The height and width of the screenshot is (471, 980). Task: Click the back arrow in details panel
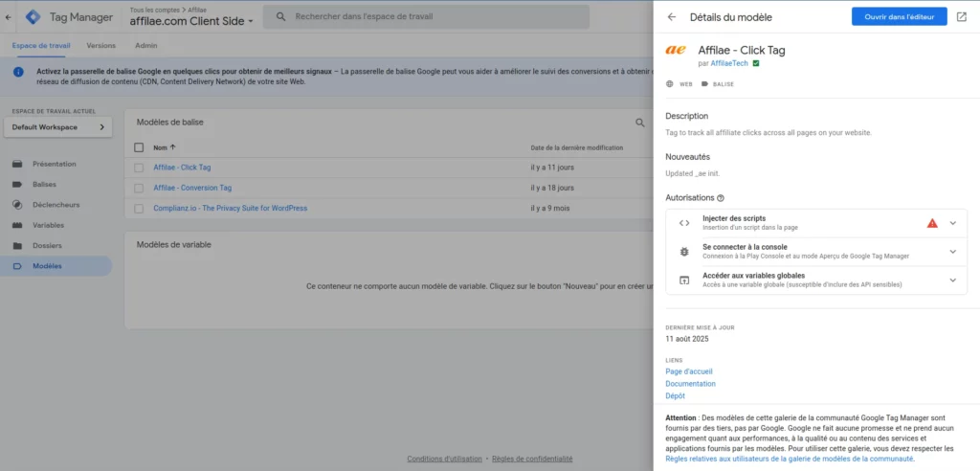point(672,17)
